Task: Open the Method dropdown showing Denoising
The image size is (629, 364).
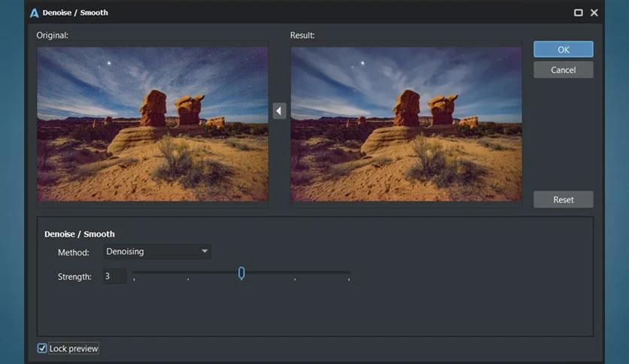Action: click(156, 251)
